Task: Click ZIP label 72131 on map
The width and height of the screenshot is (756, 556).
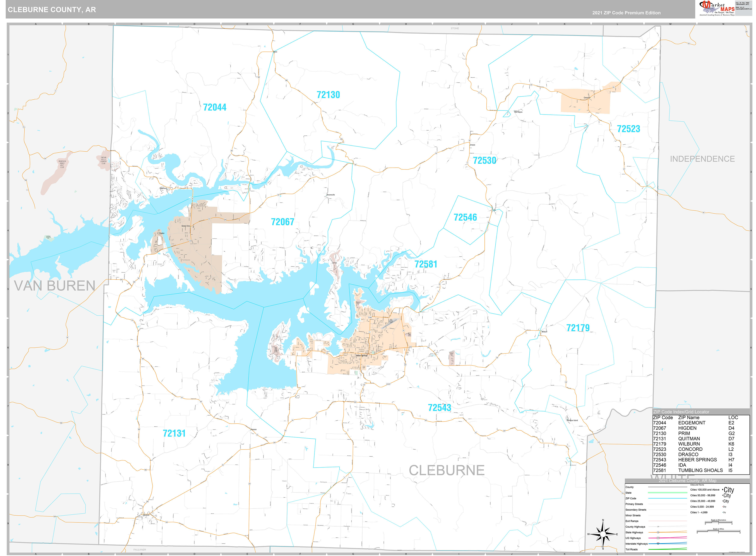Action: click(174, 433)
